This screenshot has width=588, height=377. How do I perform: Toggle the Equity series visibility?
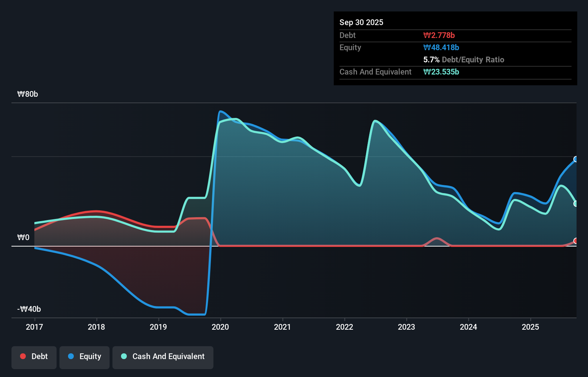[84, 357]
